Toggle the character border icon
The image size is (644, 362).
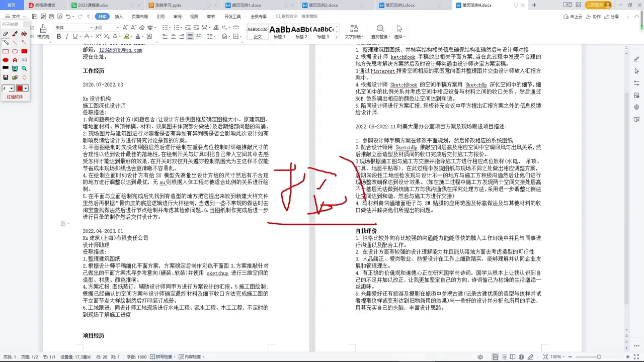149,36
